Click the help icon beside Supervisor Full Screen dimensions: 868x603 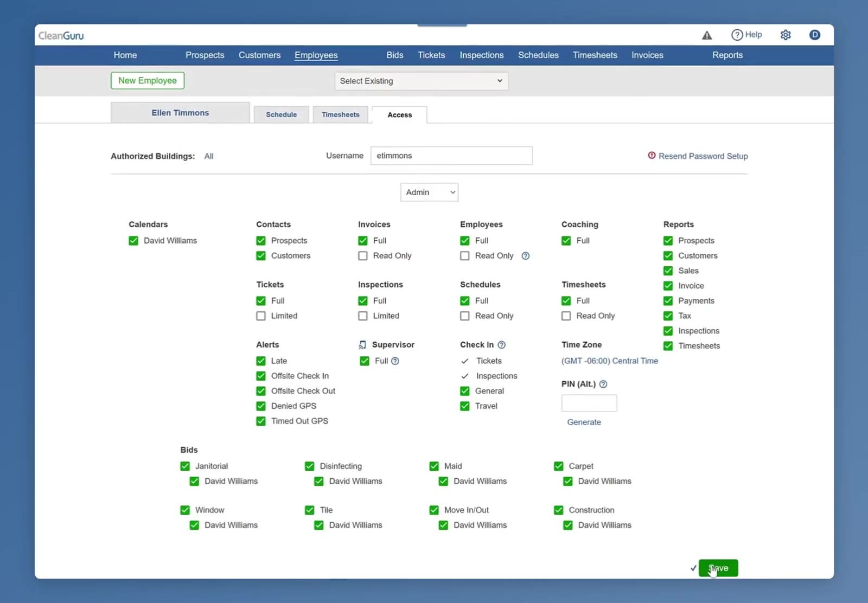[395, 361]
